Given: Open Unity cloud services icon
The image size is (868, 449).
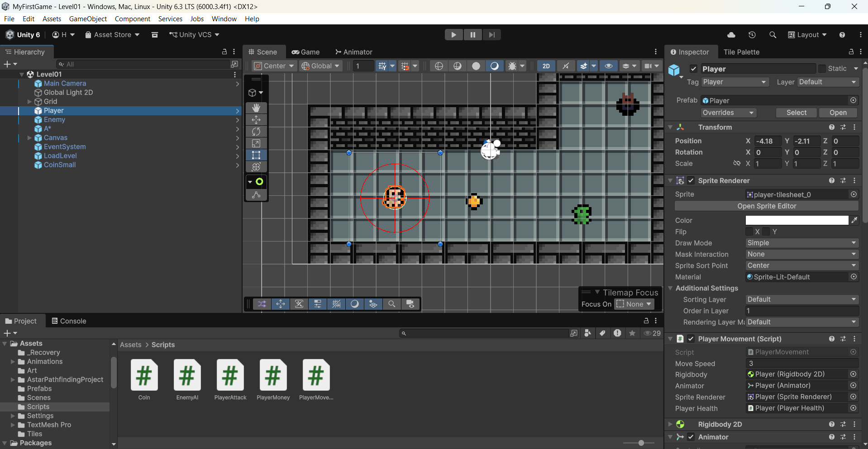Looking at the screenshot, I should [x=731, y=35].
